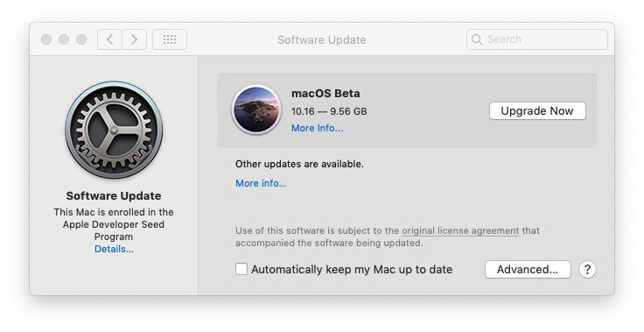Image resolution: width=644 pixels, height=332 pixels.
Task: Click the macOS Catalina island icon
Action: point(256,109)
